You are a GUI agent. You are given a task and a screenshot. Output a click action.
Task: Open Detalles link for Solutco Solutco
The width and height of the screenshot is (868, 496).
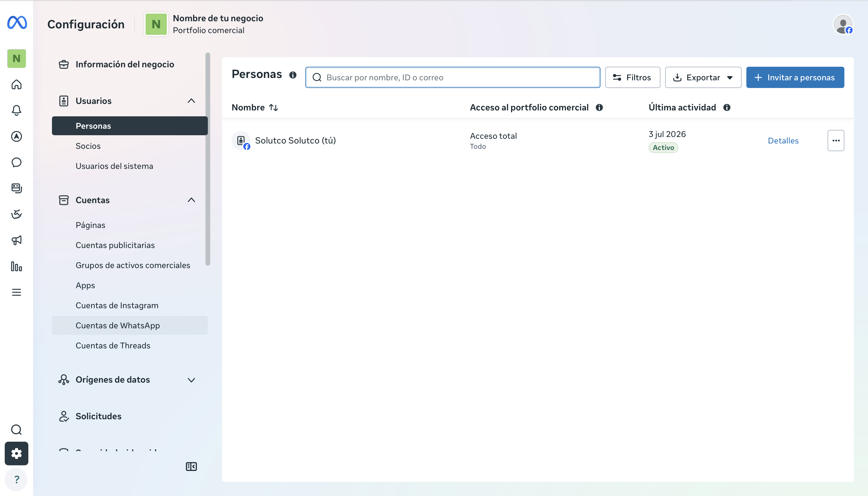pos(783,141)
